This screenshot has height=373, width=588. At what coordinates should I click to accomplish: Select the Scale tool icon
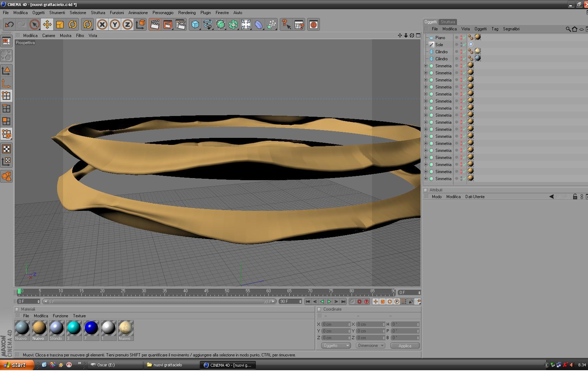click(60, 25)
